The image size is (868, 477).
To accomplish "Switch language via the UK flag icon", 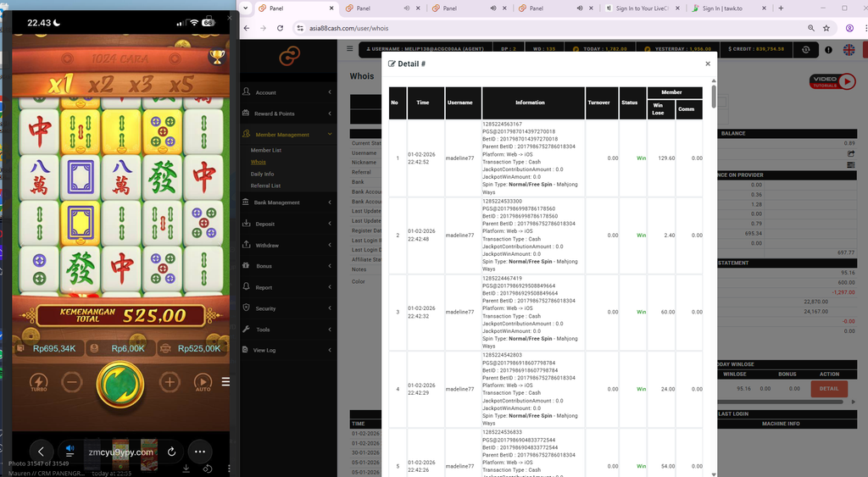I will (849, 49).
